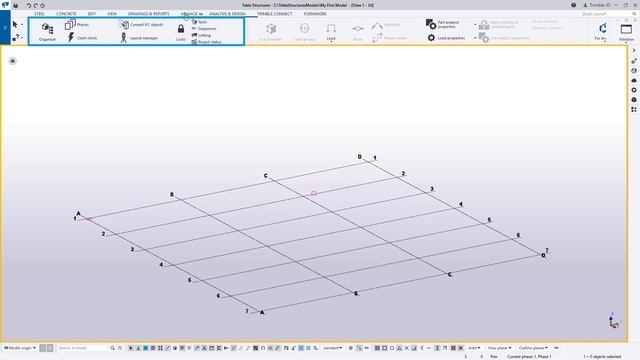Screen dimensions: 640x360
Task: Open the Window work area tool
Action: click(x=626, y=32)
